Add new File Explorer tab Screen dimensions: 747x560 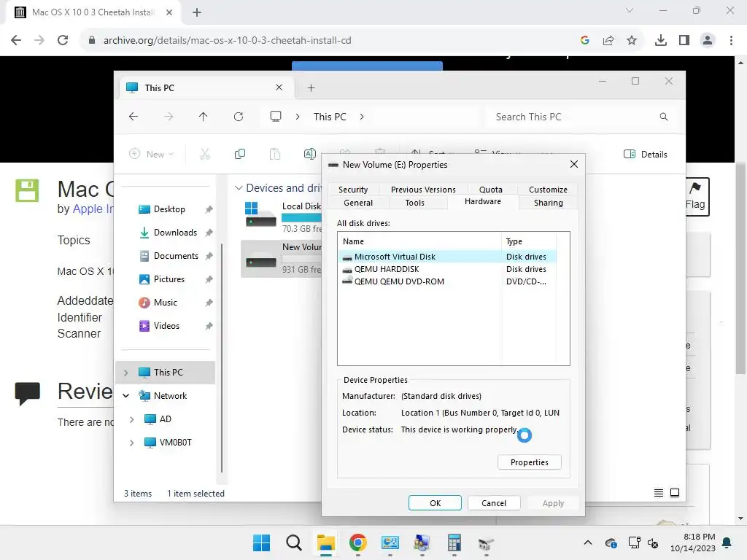click(x=311, y=87)
